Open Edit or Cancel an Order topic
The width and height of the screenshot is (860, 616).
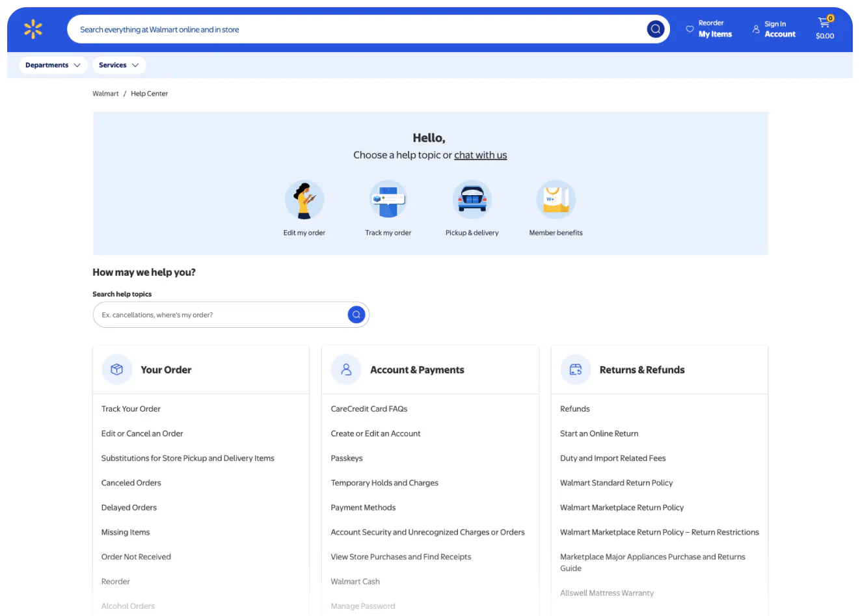(x=142, y=434)
